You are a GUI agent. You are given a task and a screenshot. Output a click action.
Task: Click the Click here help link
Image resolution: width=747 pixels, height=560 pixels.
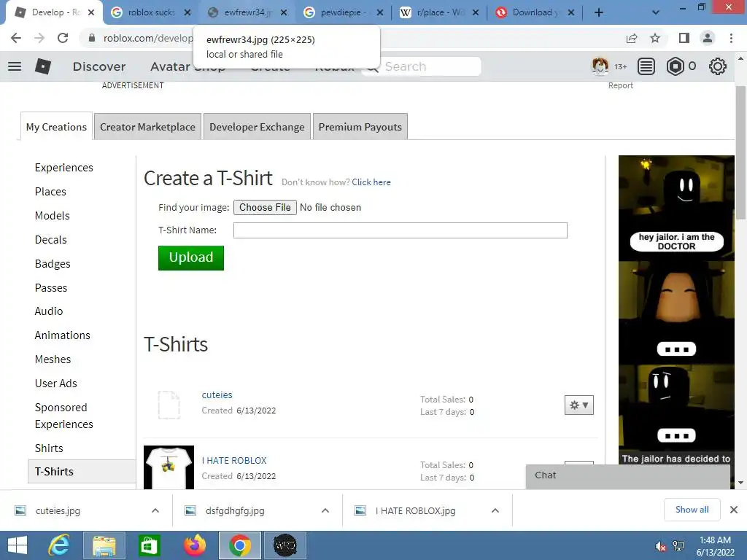(x=371, y=182)
